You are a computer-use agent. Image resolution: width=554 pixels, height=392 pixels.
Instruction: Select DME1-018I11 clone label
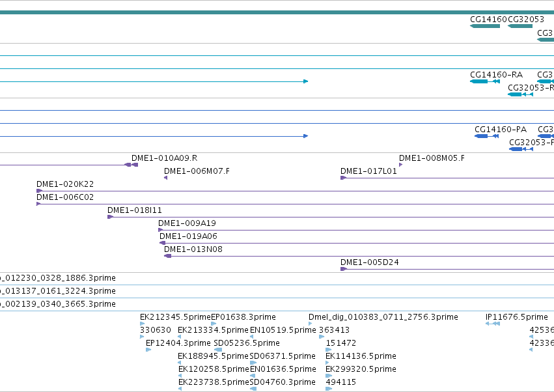135,210
